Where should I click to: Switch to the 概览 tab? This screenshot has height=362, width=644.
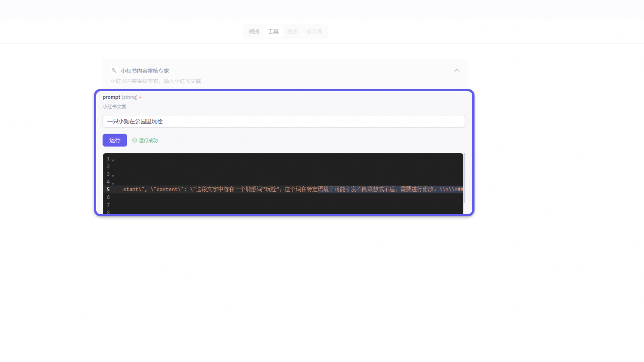(x=254, y=31)
